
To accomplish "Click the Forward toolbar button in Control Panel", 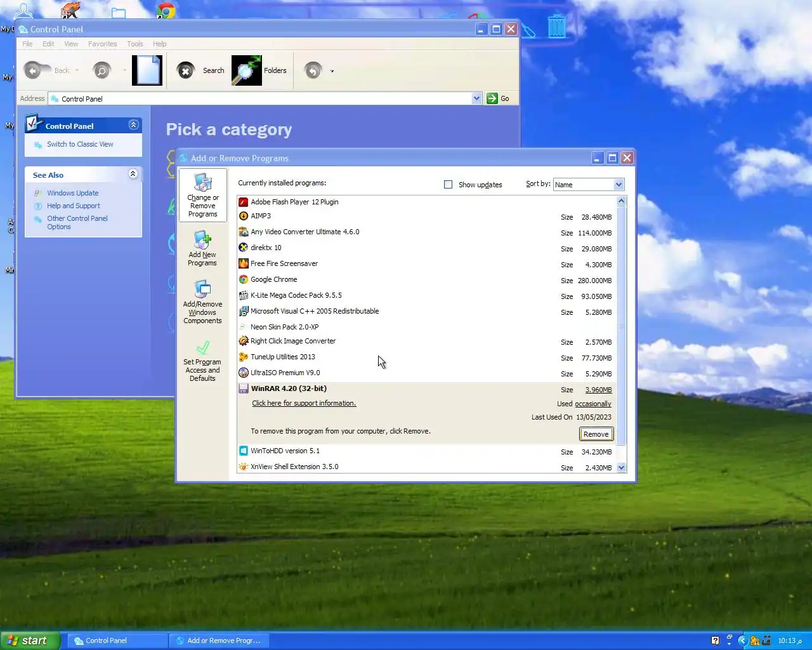I will point(101,70).
